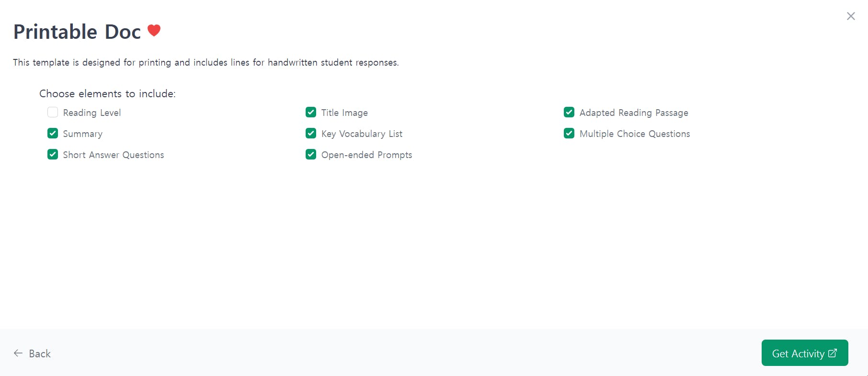This screenshot has height=376, width=868.
Task: Click the left arrow icon beside Back
Action: pyautogui.click(x=18, y=353)
